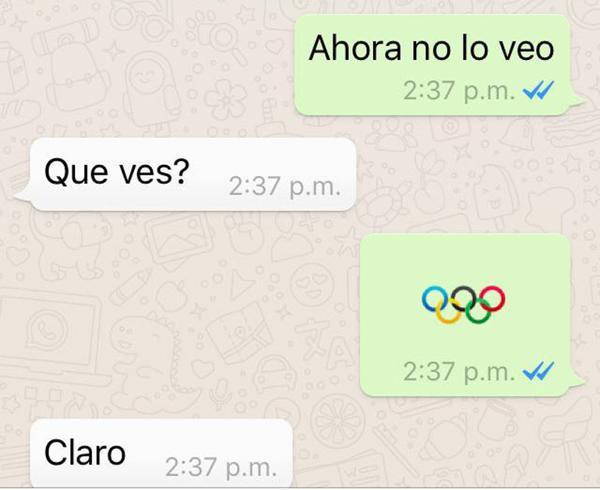Tap the timestamp under the Olympic rings
Viewport: 600px width, 490px height.
click(459, 372)
